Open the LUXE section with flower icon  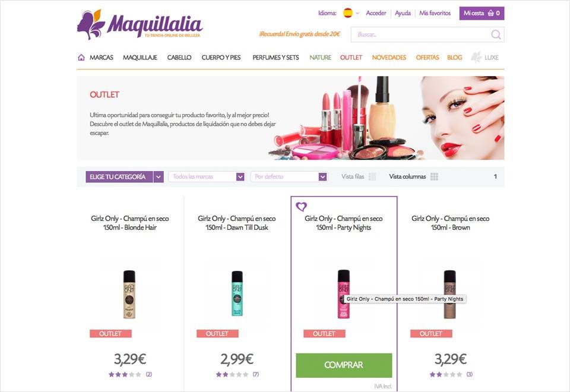coord(485,58)
